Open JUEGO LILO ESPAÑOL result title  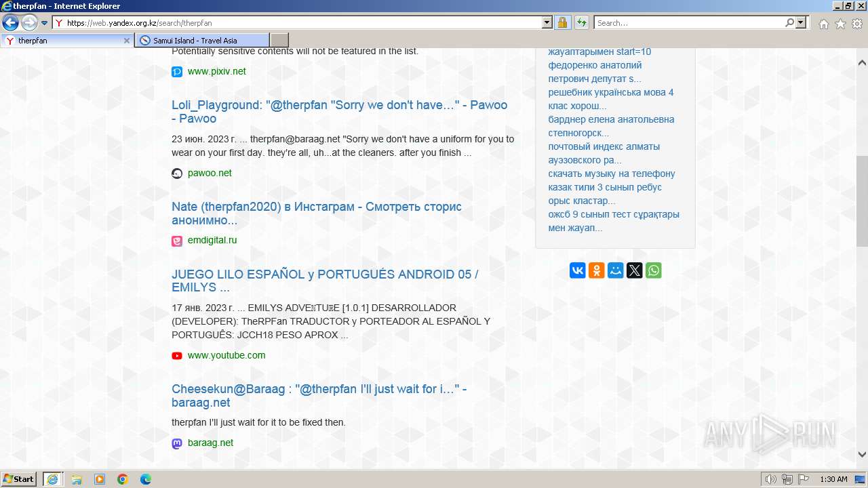pos(325,281)
